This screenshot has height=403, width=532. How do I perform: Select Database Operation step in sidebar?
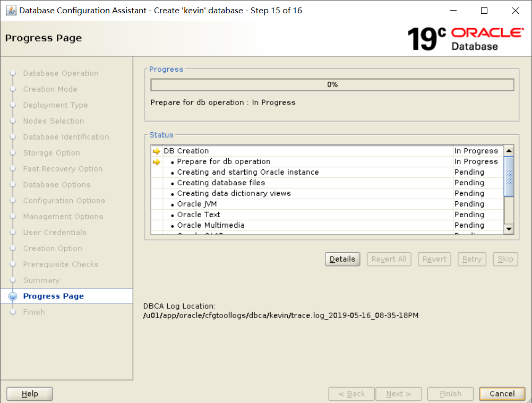pos(61,73)
